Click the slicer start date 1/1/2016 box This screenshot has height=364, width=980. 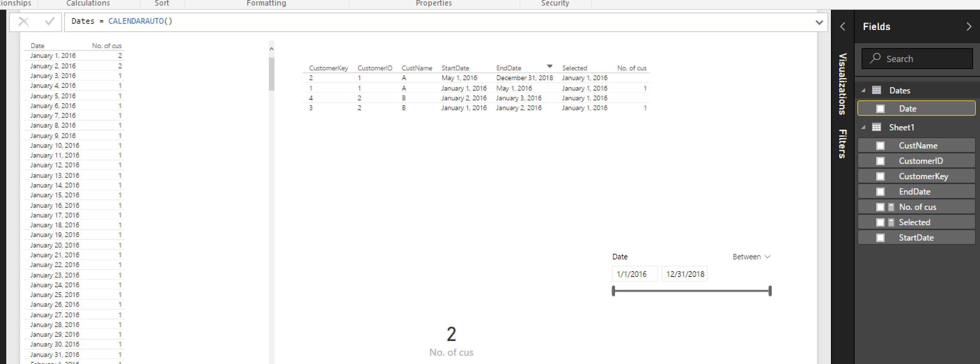635,274
